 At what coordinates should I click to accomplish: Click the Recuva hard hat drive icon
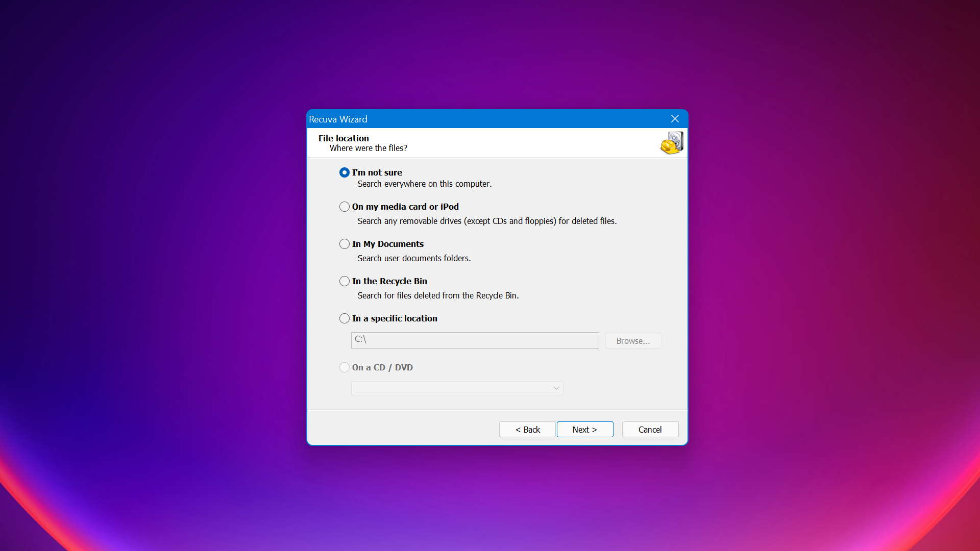[672, 143]
